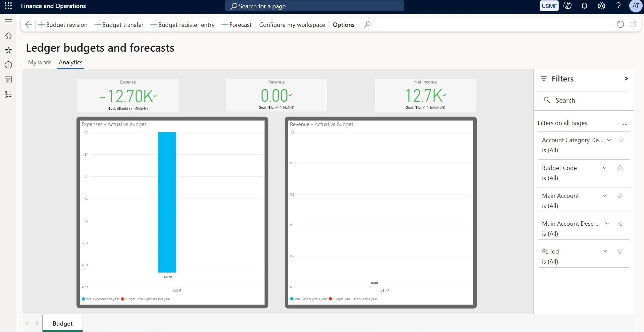Viewport: 644px width, 332px height.
Task: Expand the Period filter chevron
Action: (x=605, y=252)
